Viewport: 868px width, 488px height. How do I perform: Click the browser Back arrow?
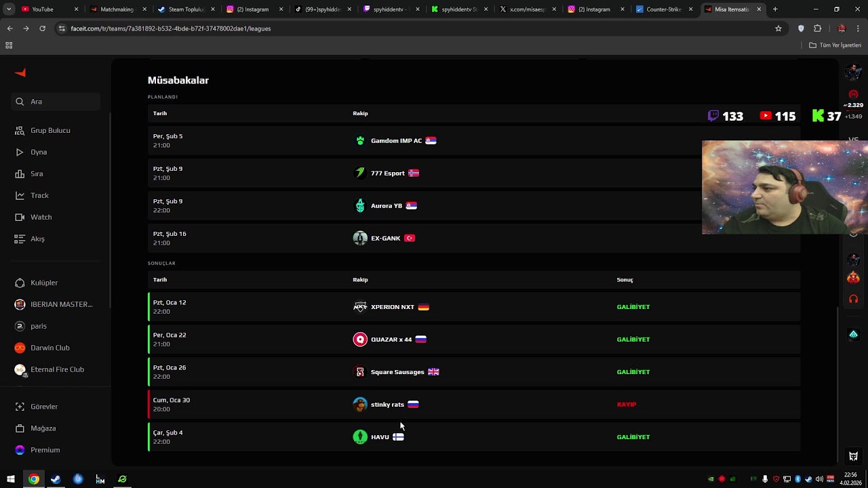[x=9, y=28]
